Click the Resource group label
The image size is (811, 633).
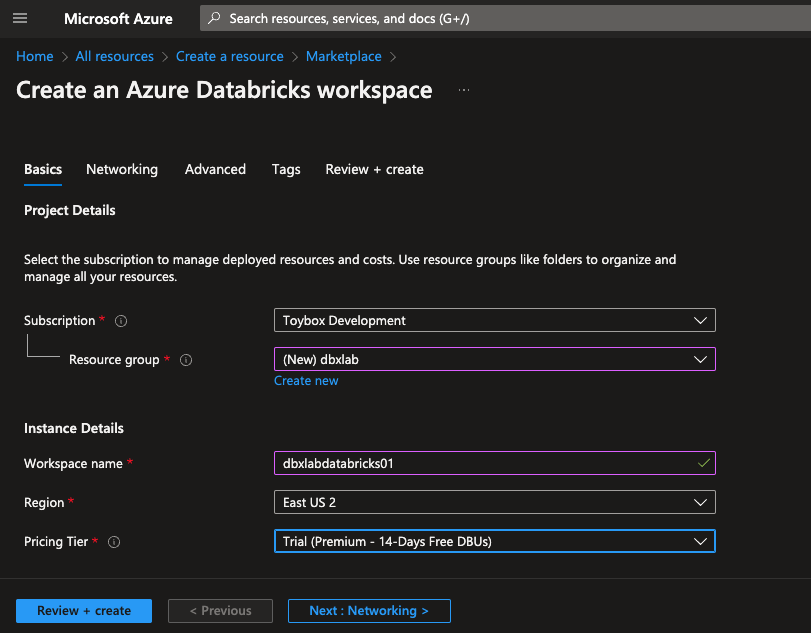pyautogui.click(x=114, y=360)
